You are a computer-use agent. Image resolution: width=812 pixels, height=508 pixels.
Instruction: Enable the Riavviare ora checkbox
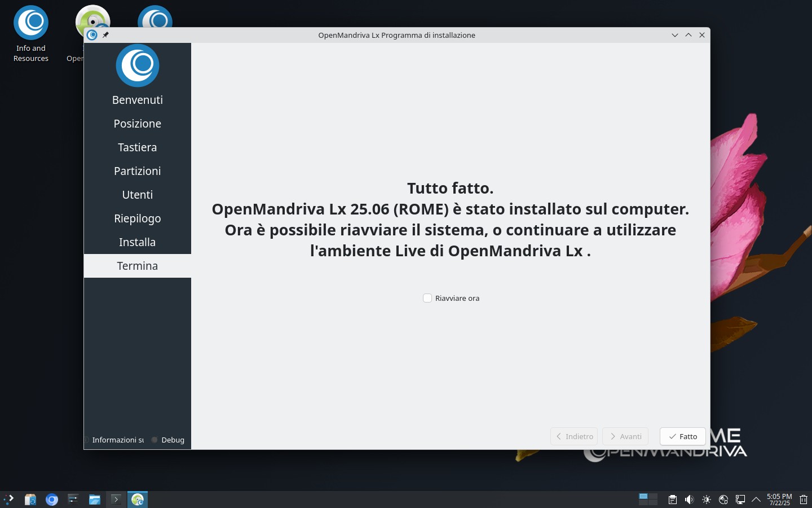tap(427, 298)
